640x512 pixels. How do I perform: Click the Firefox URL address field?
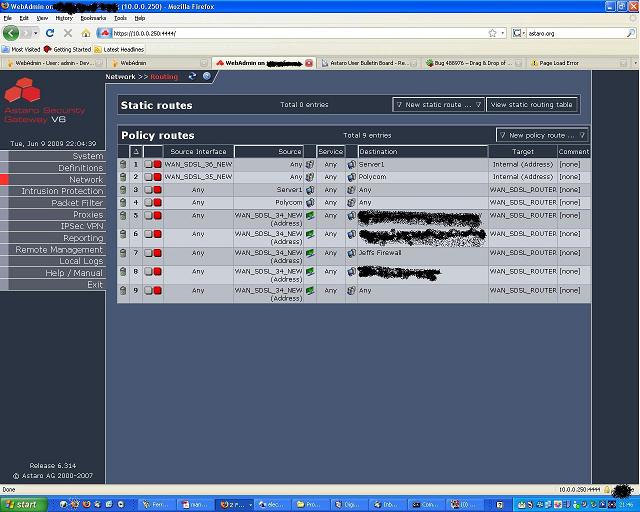coord(298,33)
